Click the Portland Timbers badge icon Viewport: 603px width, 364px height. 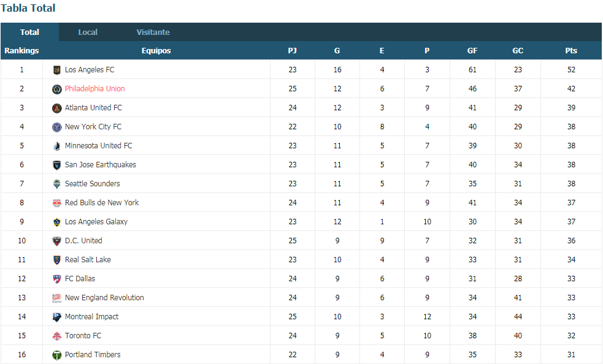[x=56, y=355]
